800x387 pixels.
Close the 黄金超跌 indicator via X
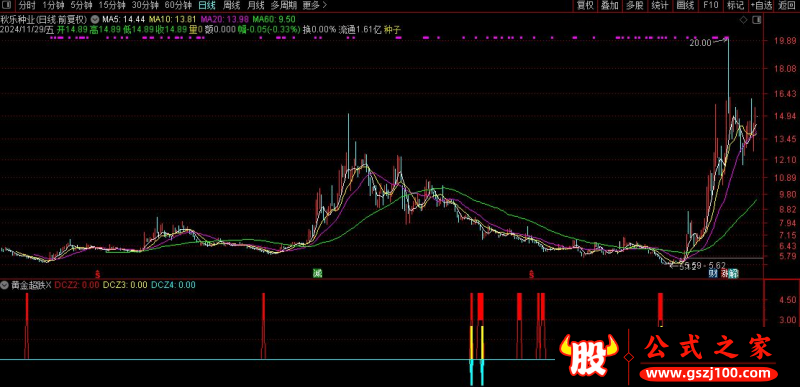48,285
